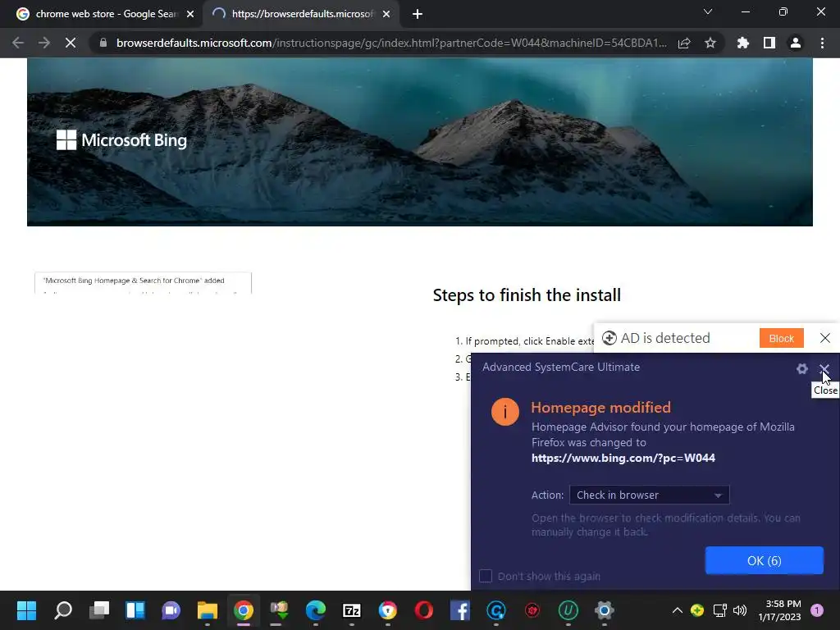Viewport: 840px width, 630px height.
Task: Go forward to the next page
Action: tap(44, 43)
